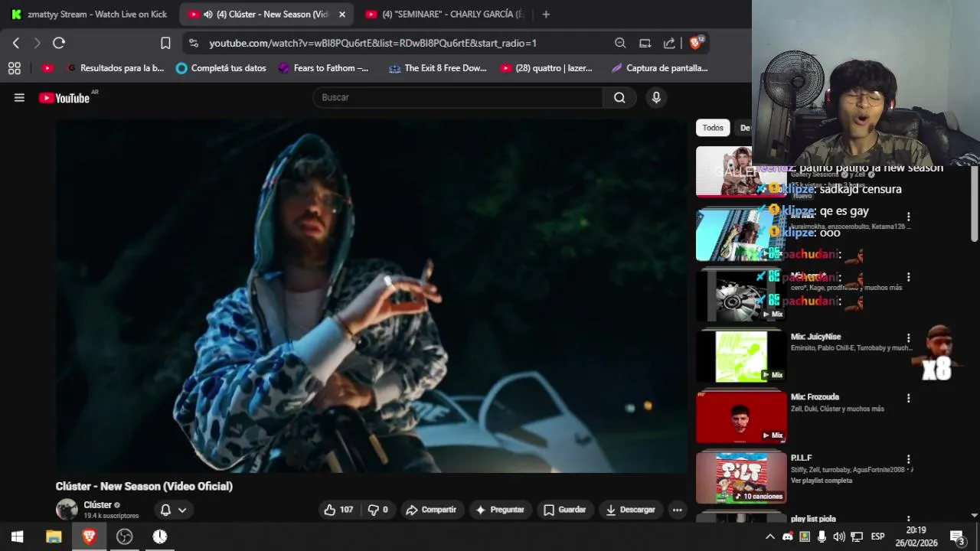Click the install/cast screen icon in address bar
Viewport: 980px width, 551px height.
tap(645, 44)
